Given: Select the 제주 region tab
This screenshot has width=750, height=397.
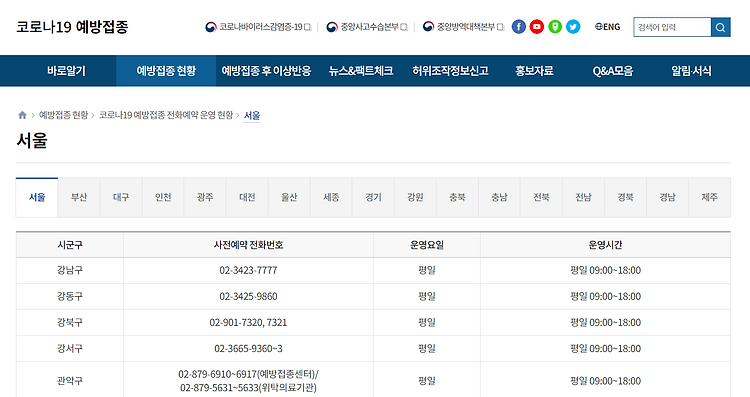Looking at the screenshot, I should (709, 197).
